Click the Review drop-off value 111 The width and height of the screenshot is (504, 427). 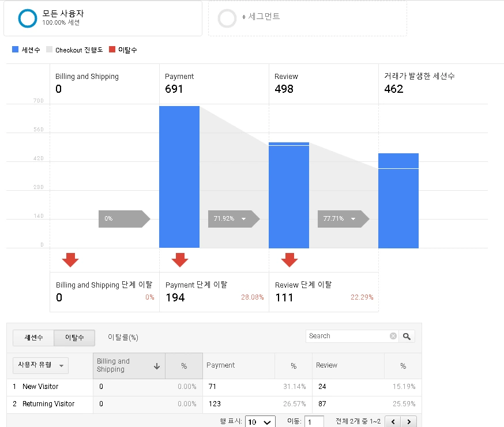tap(284, 297)
